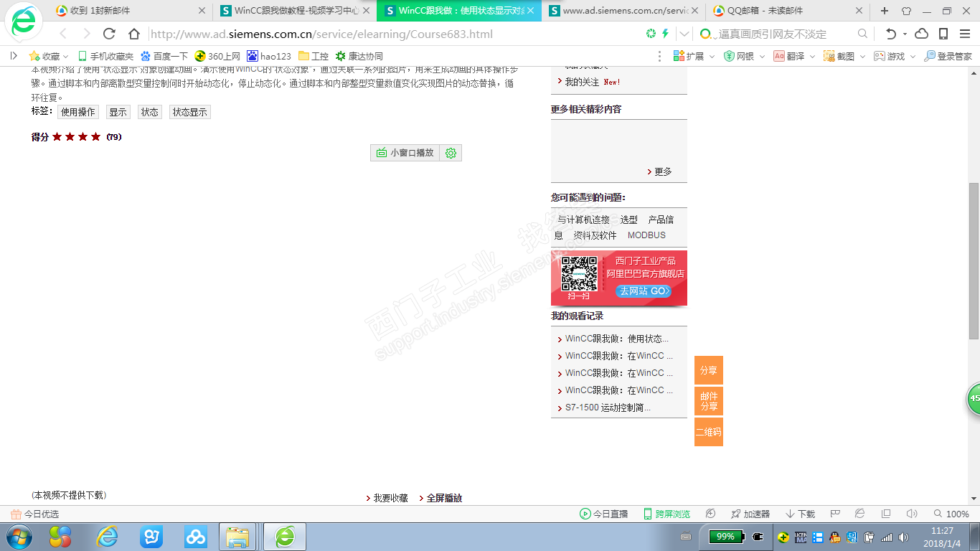Launch Internet Explorer from the taskbar
The width and height of the screenshot is (980, 551).
coord(108,537)
